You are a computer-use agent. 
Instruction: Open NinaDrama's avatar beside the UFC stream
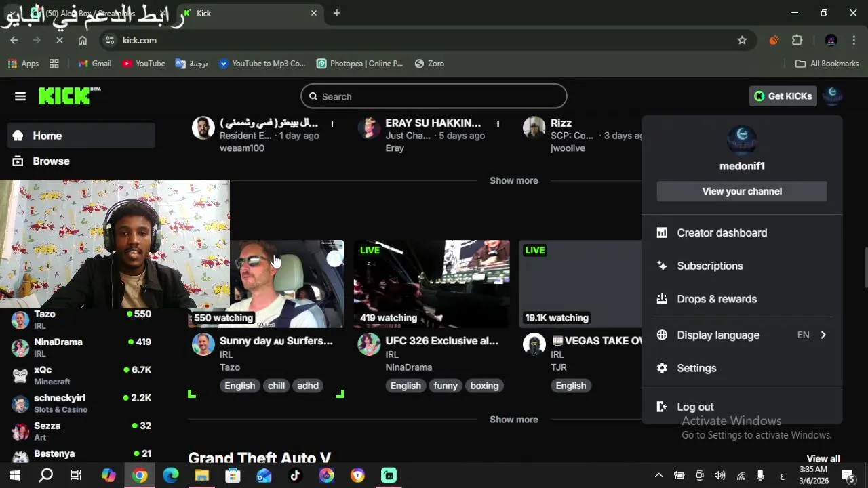[x=369, y=344]
